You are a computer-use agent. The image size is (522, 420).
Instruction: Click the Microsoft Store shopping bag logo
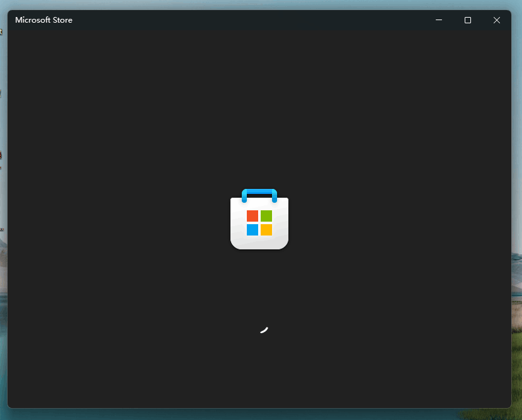tap(259, 219)
